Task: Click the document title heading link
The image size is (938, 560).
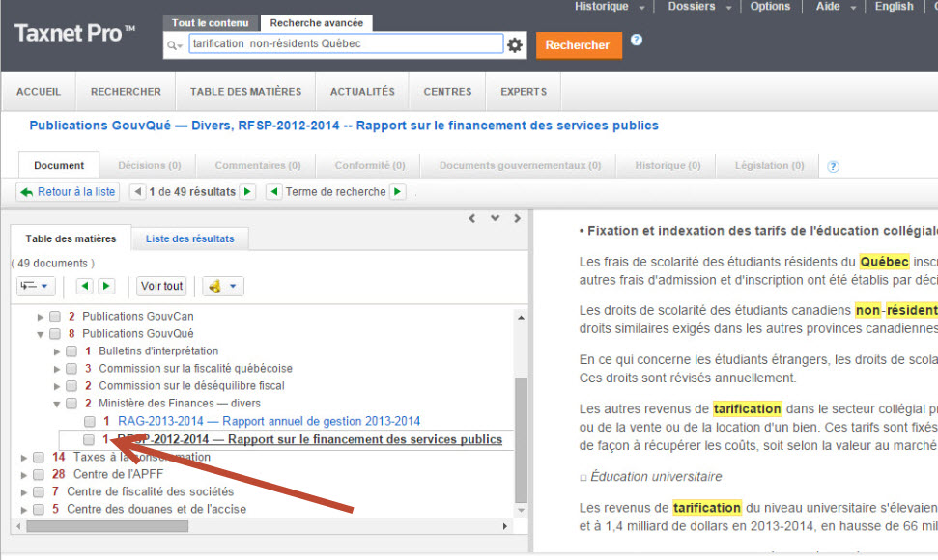Action: (x=344, y=126)
